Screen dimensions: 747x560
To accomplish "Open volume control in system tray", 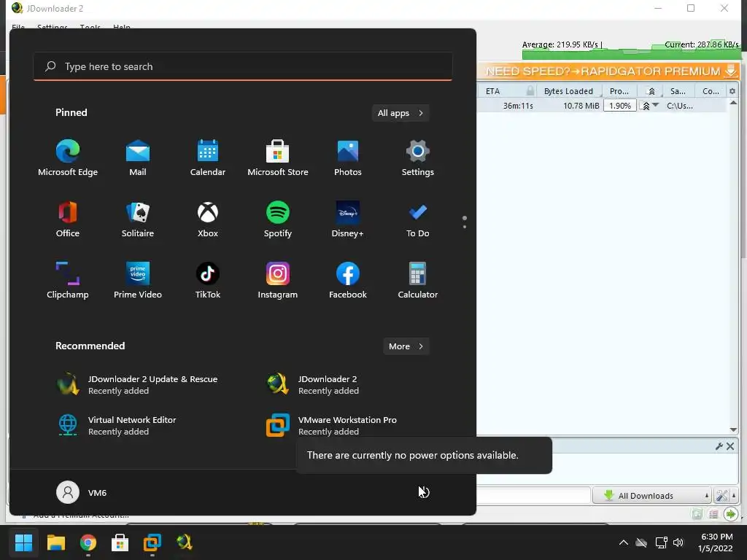I will [678, 542].
